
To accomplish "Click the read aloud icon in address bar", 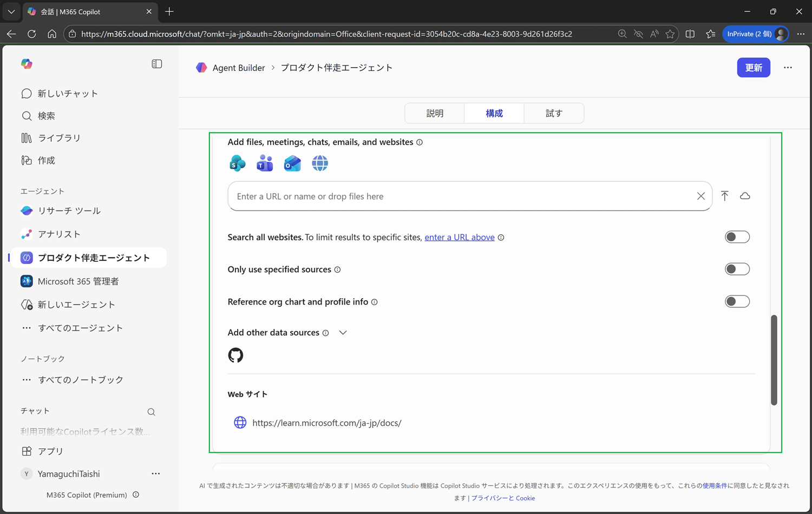I will point(654,34).
